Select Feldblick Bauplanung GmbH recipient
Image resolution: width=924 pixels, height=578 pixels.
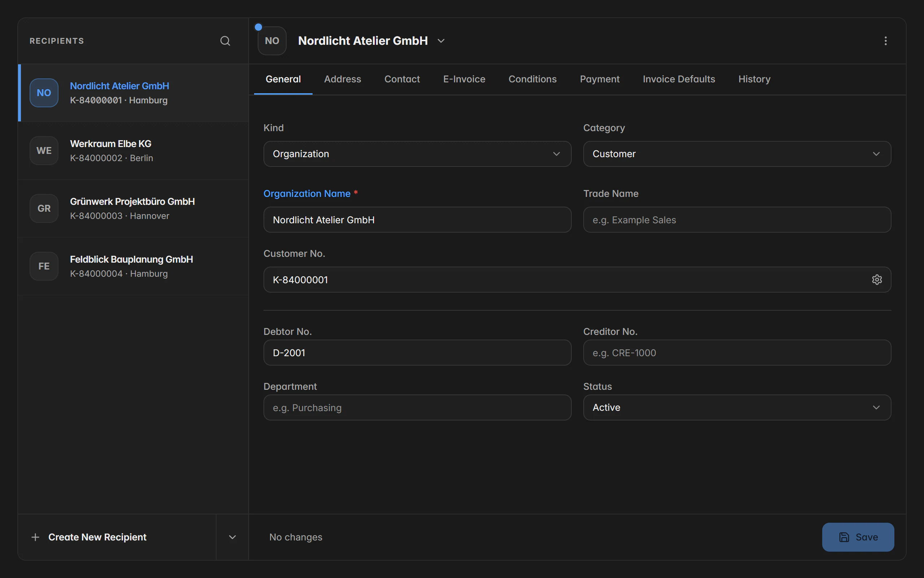[133, 266]
